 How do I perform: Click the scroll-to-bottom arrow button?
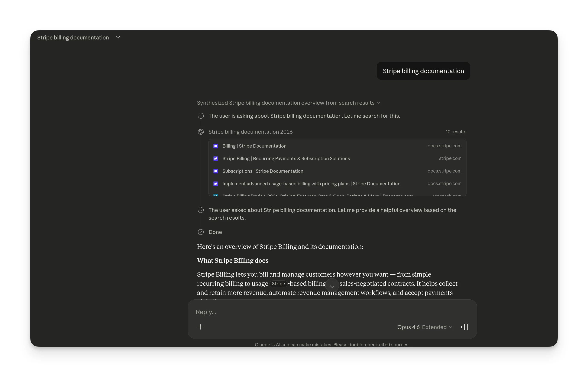[332, 285]
